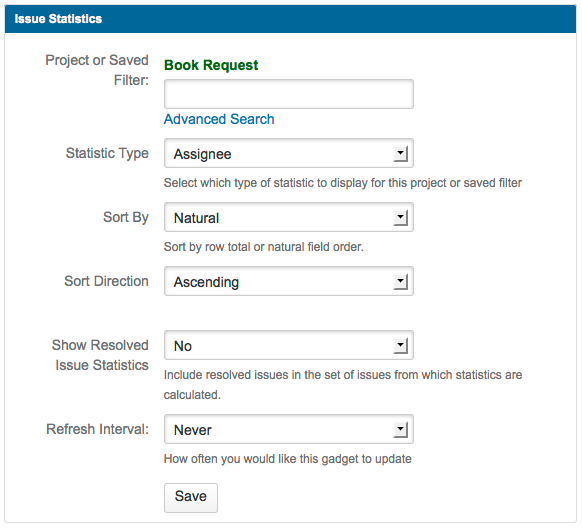This screenshot has height=529, width=582.
Task: Click the Refresh Interval dropdown arrow icon
Action: point(400,430)
